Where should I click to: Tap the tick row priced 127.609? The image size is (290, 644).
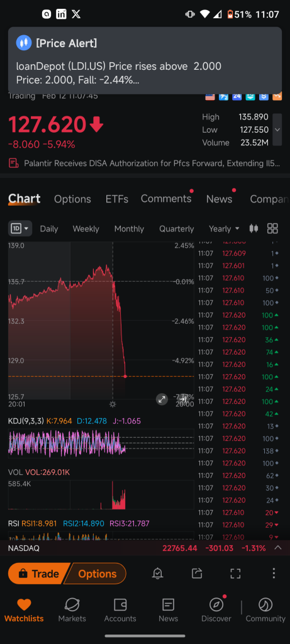coord(238,253)
